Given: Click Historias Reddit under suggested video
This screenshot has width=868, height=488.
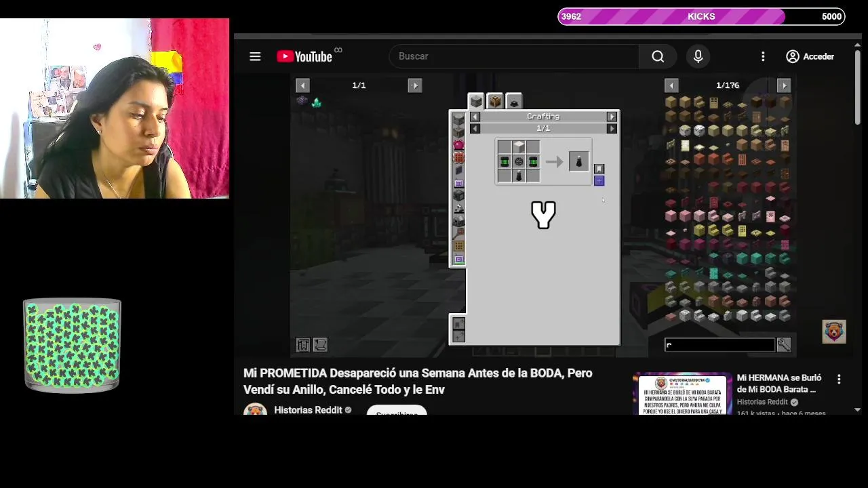Looking at the screenshot, I should point(763,402).
